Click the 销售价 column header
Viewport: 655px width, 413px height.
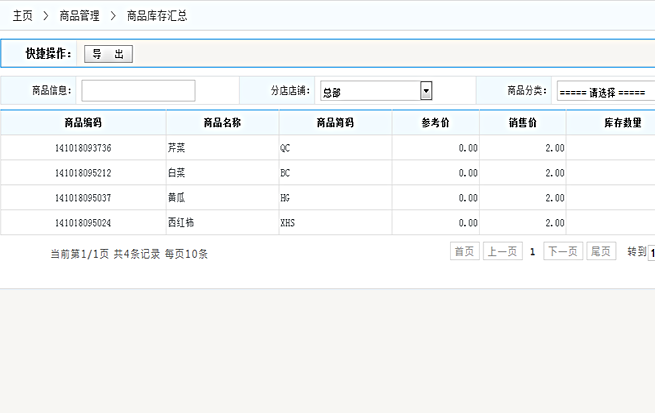tap(522, 123)
